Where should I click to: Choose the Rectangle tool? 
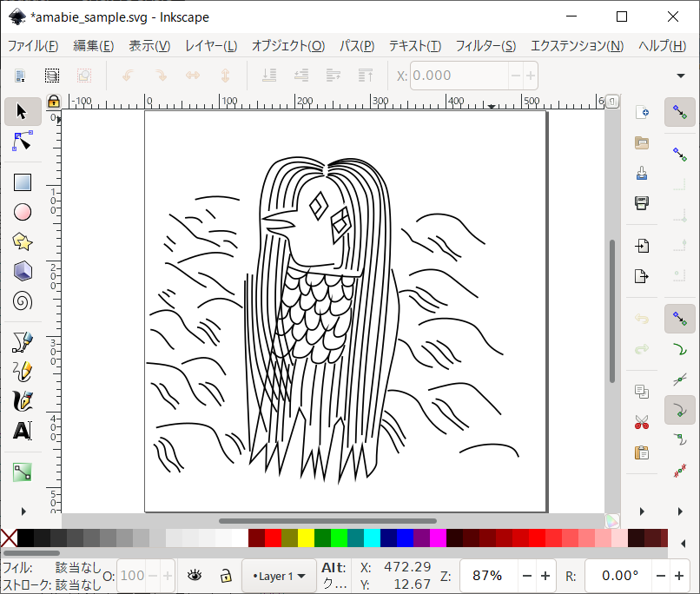23,182
